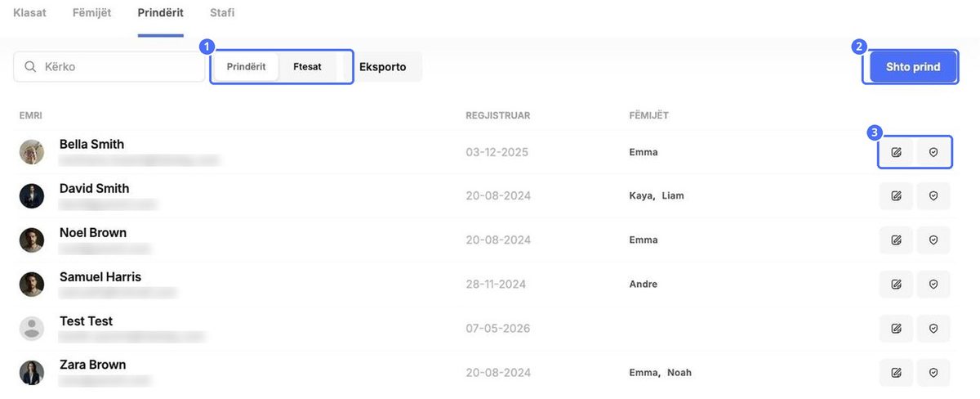Viewport: 980px width, 399px height.
Task: Click the Eksporto button
Action: coord(383,67)
